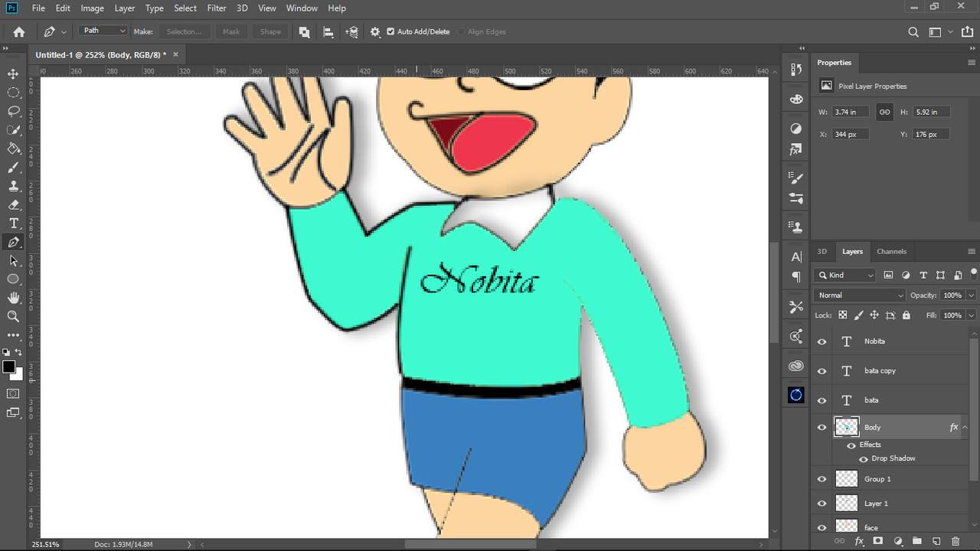The width and height of the screenshot is (980, 551).
Task: Select the Clone Stamp tool
Action: coord(13,186)
